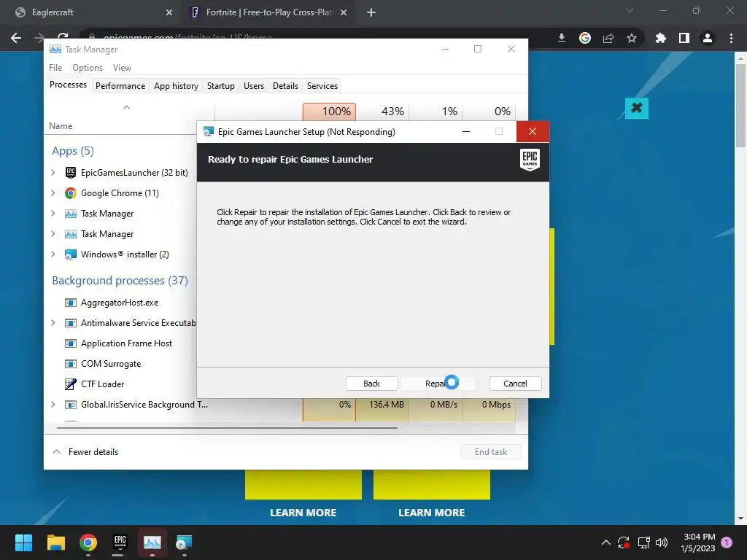Expand the Global.IrisService Background Task row

point(53,404)
